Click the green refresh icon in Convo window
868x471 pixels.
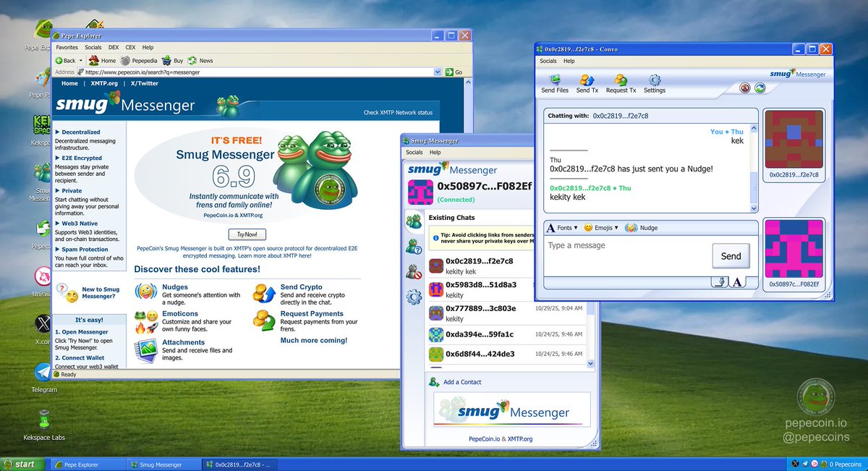coord(760,88)
